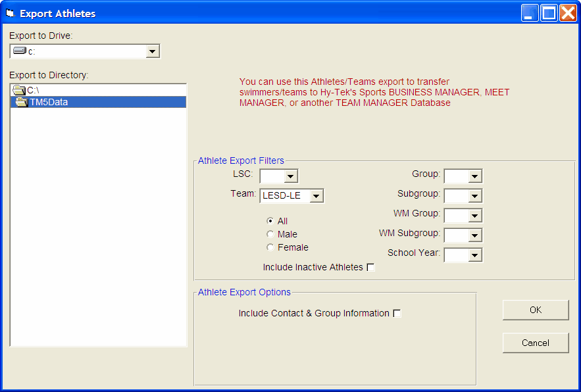This screenshot has height=392, width=581.
Task: Select the Male radio button
Action: [270, 234]
